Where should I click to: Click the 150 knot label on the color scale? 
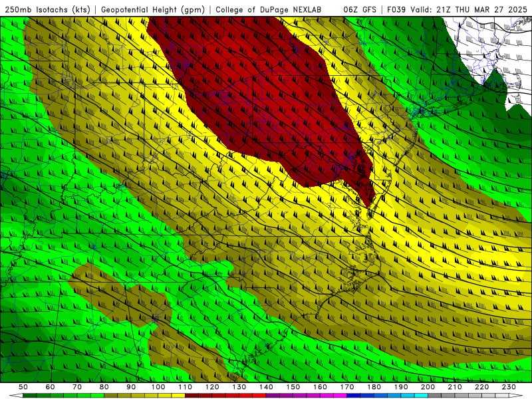(293, 387)
